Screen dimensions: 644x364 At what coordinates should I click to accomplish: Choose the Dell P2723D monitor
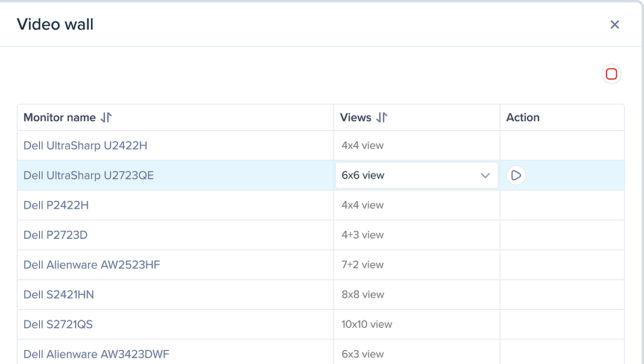click(x=55, y=235)
